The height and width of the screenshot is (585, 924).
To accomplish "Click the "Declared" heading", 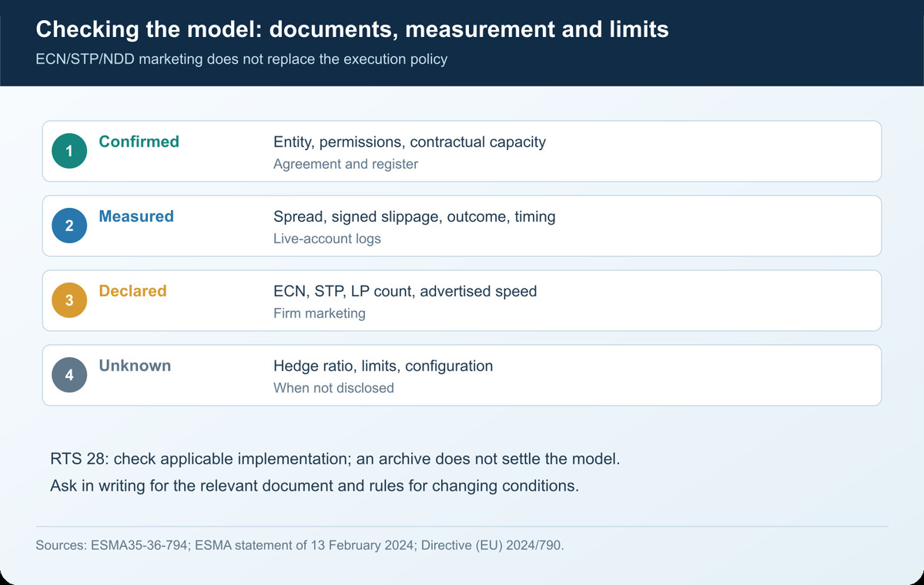I will click(132, 291).
